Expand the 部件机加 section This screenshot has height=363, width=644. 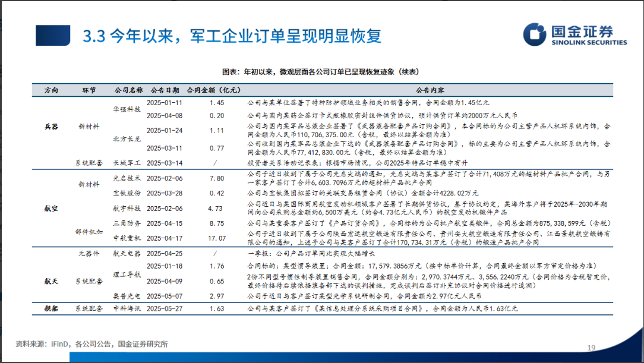click(88, 231)
